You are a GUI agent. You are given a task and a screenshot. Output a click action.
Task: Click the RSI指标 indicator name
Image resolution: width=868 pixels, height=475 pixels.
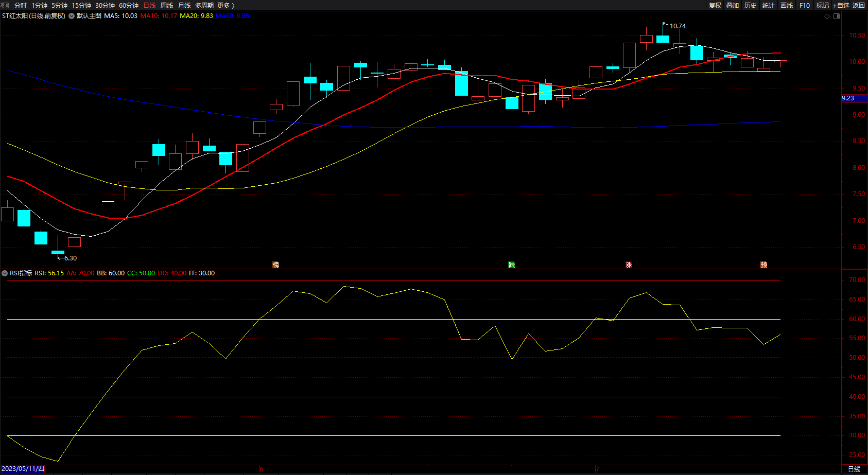point(21,273)
